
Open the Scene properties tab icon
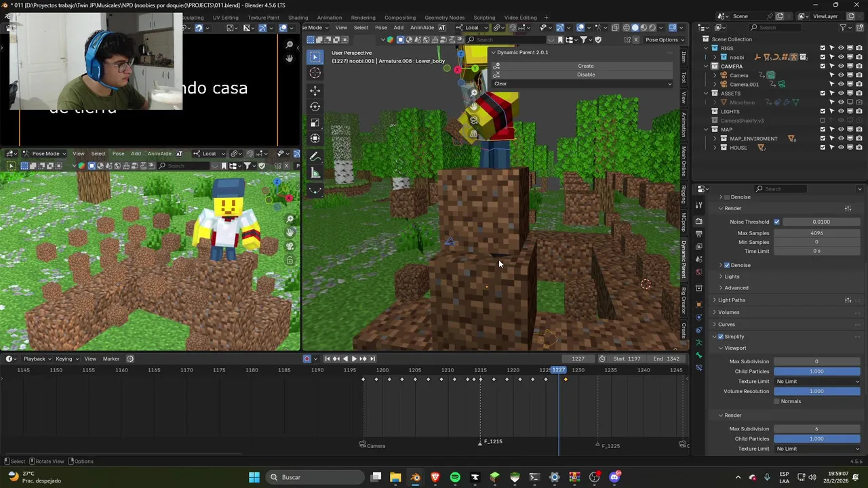[x=699, y=260]
